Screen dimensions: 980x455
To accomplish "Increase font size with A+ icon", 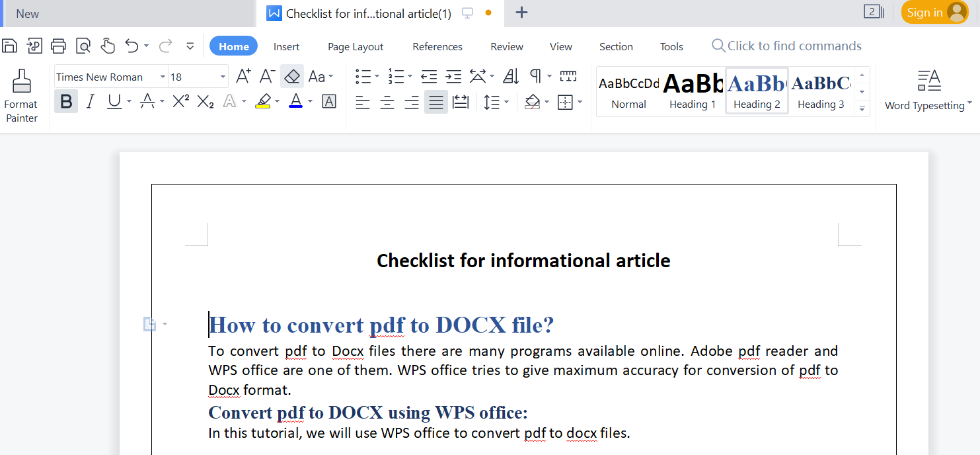I will (x=243, y=76).
